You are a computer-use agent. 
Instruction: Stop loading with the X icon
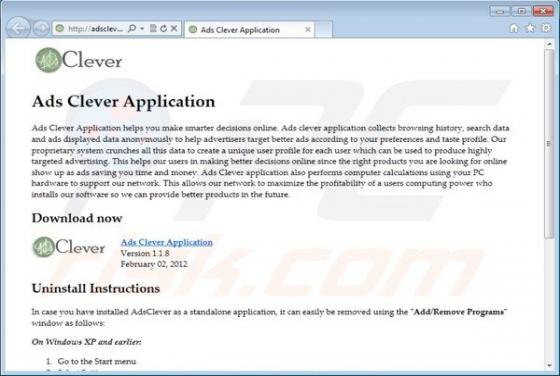tap(174, 28)
